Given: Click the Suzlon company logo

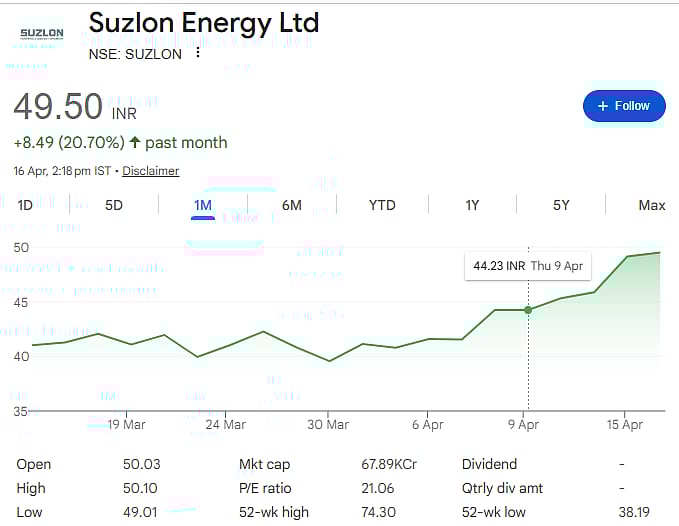Looking at the screenshot, I should [42, 36].
